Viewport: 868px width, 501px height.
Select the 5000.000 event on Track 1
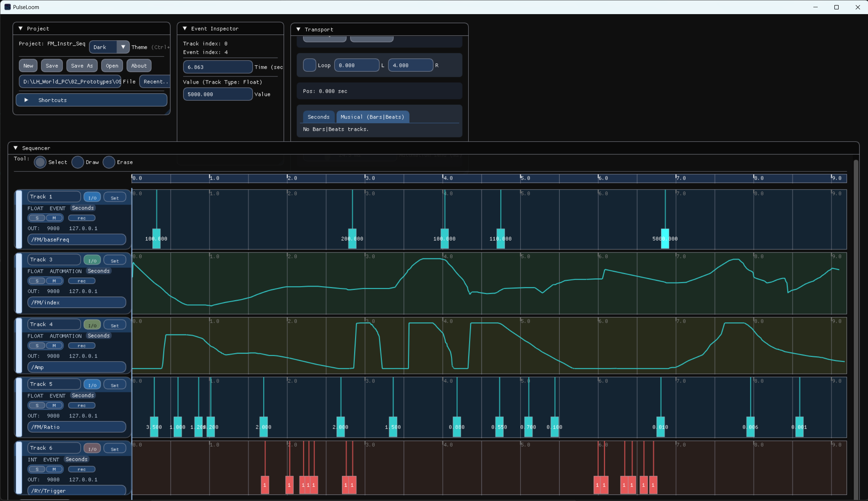(665, 238)
